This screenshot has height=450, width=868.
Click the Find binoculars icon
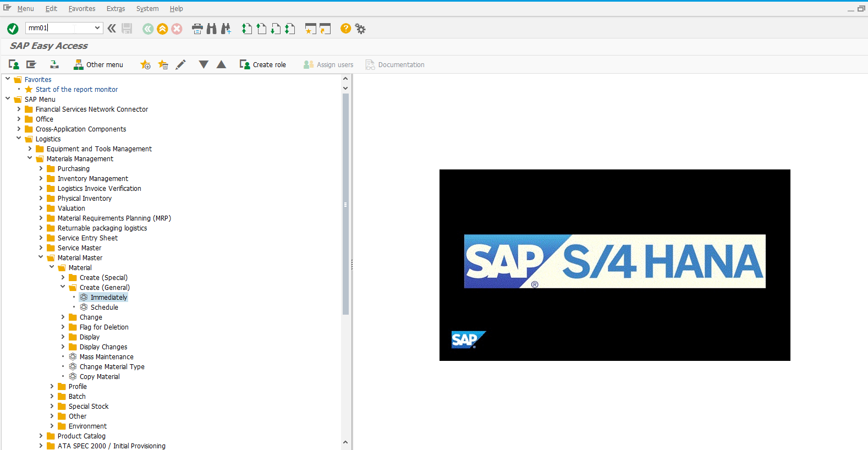(212, 29)
